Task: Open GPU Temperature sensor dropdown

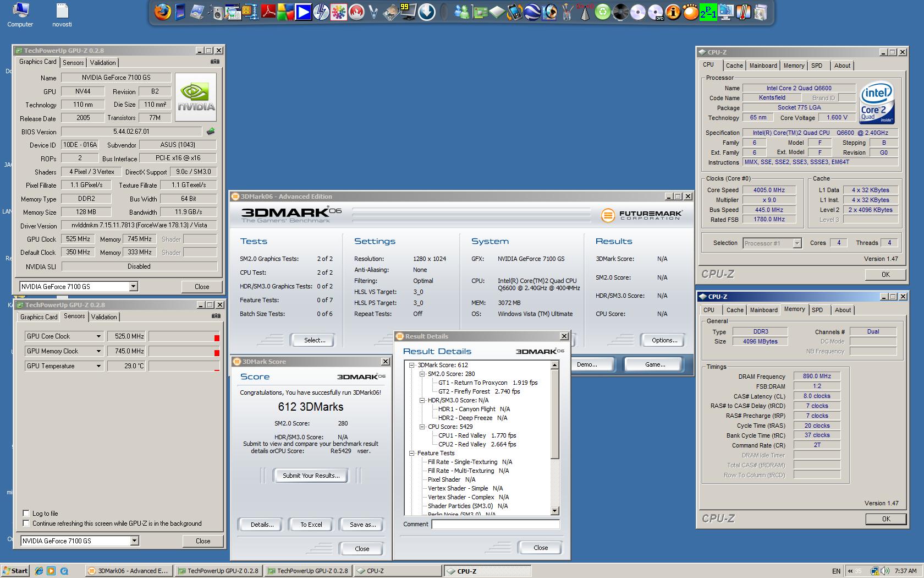Action: [98, 366]
